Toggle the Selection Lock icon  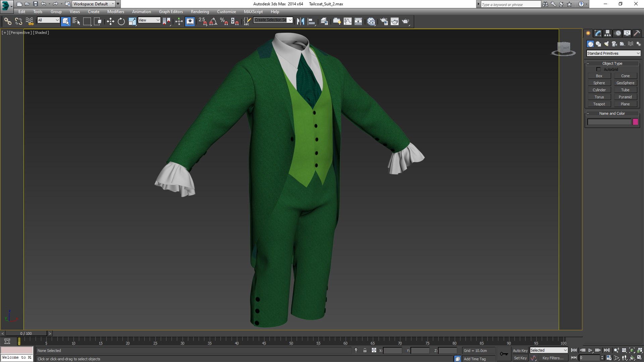[365, 350]
